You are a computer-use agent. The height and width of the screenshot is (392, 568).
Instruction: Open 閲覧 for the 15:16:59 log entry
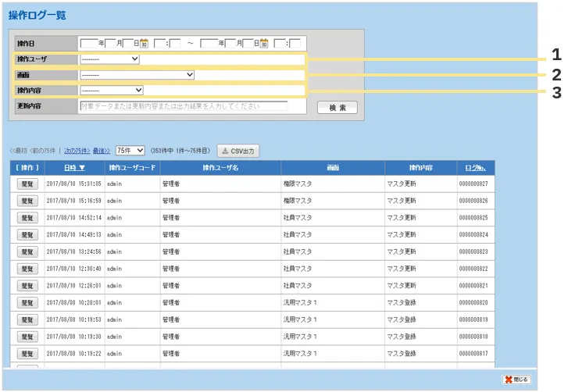click(x=27, y=201)
